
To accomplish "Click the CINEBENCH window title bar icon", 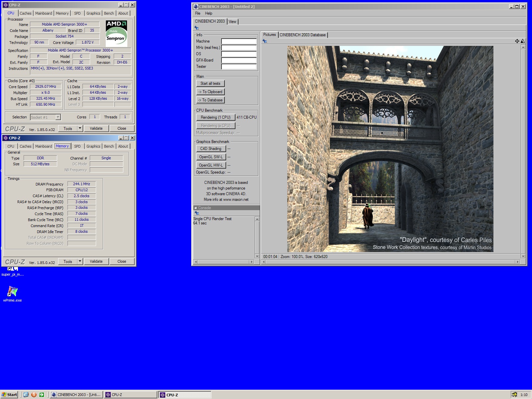I will click(196, 6).
